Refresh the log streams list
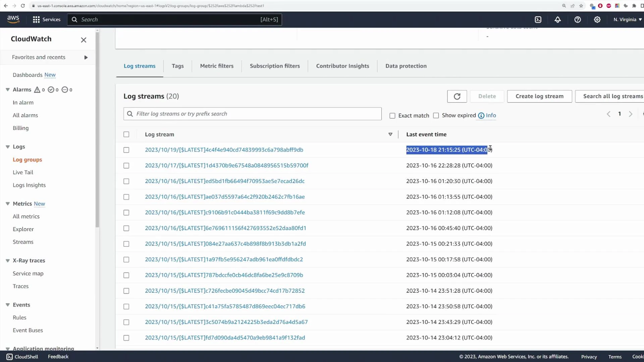This screenshot has height=362, width=644. [x=457, y=96]
